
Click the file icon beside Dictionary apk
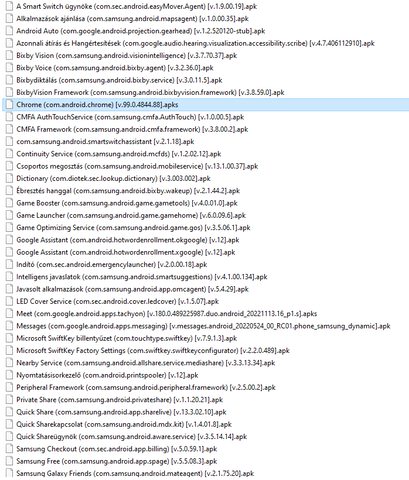(x=10, y=179)
